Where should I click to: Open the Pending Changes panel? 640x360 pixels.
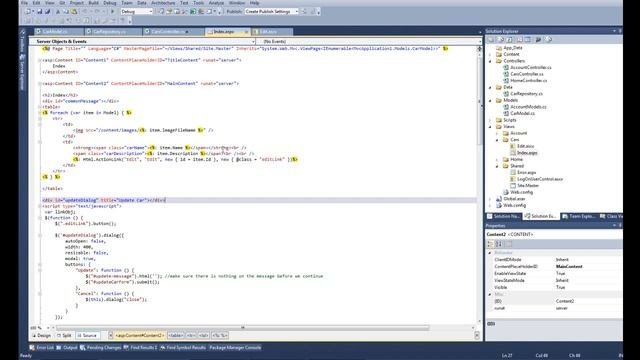tap(101, 348)
